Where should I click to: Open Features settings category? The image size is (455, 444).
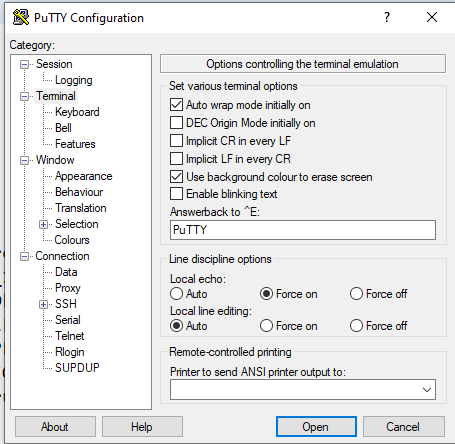(75, 144)
